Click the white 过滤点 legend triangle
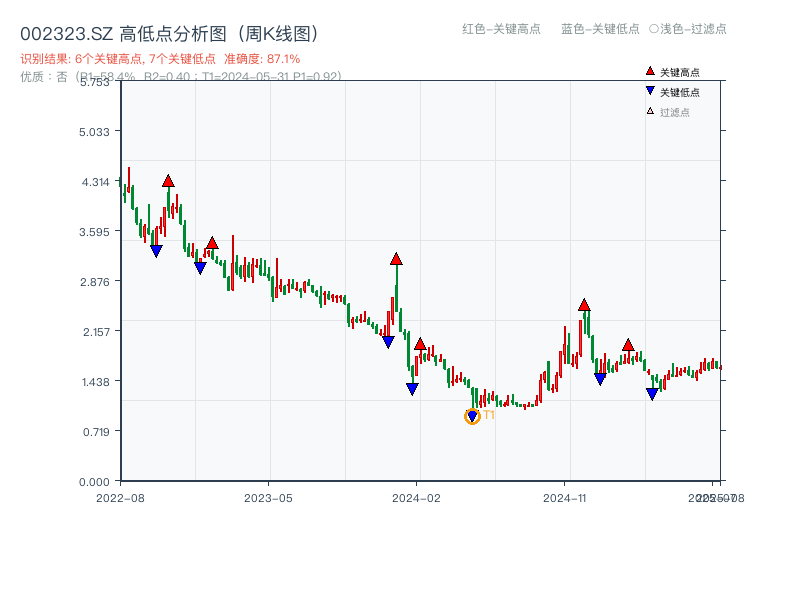The width and height of the screenshot is (800, 600). point(650,111)
